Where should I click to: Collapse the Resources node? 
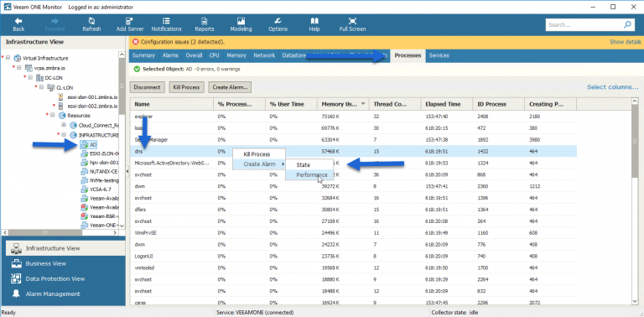click(53, 115)
